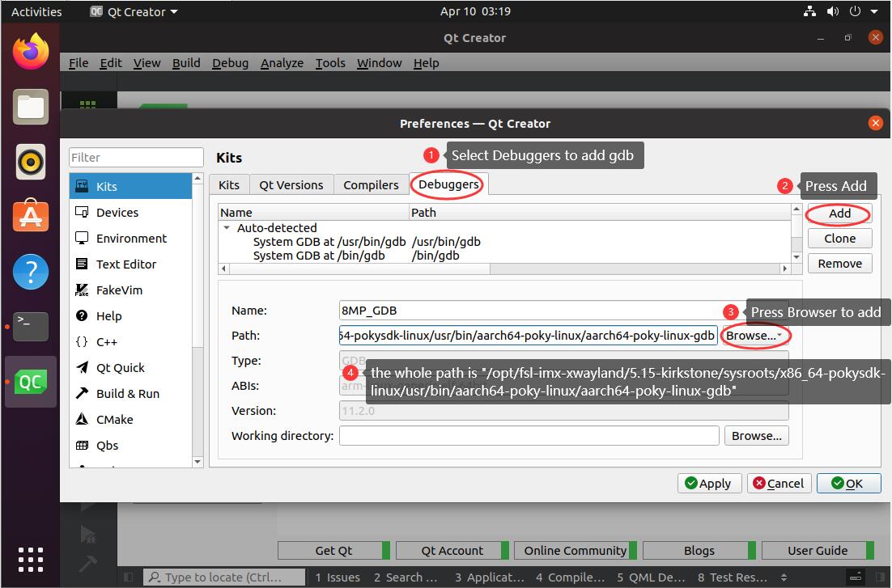The height and width of the screenshot is (588, 892).
Task: Open the Devices preferences category
Action: tap(130, 212)
